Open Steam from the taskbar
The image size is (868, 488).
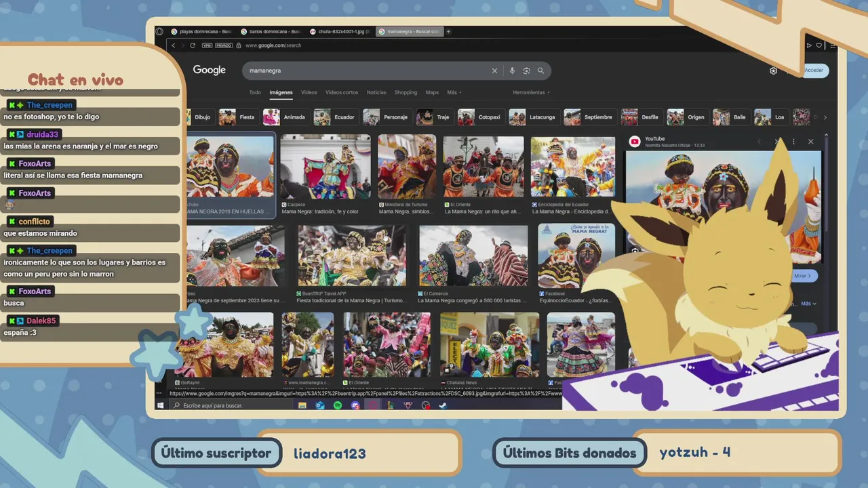(443, 405)
